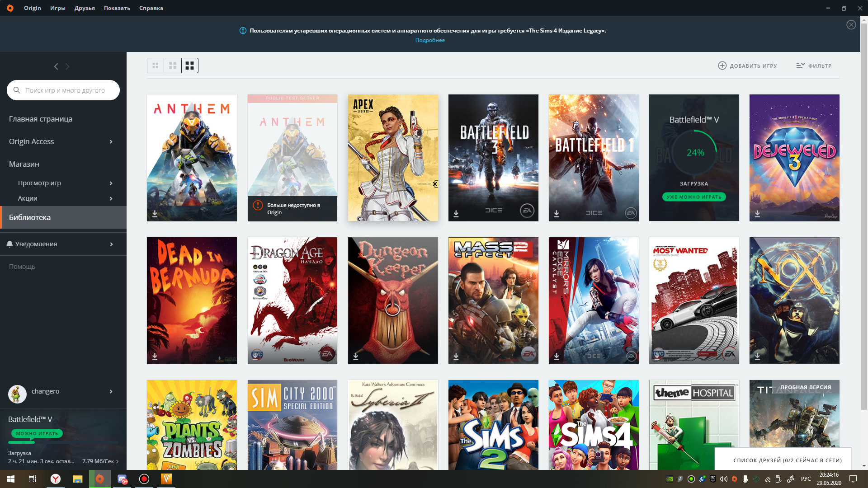Open the Dragon Age Начало tile
Screen dimensions: 868x488
(292, 300)
